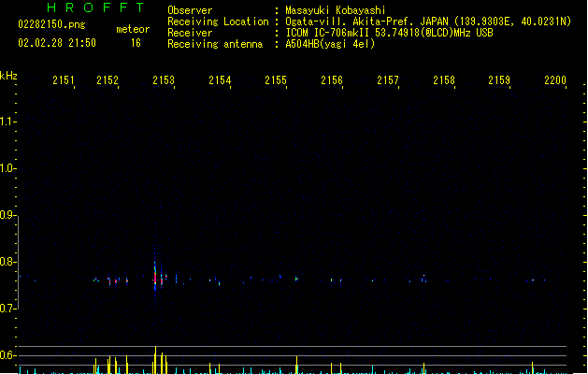588x374 pixels.
Task: Click the observer name Masayuki Kobayashi
Action: [336, 10]
